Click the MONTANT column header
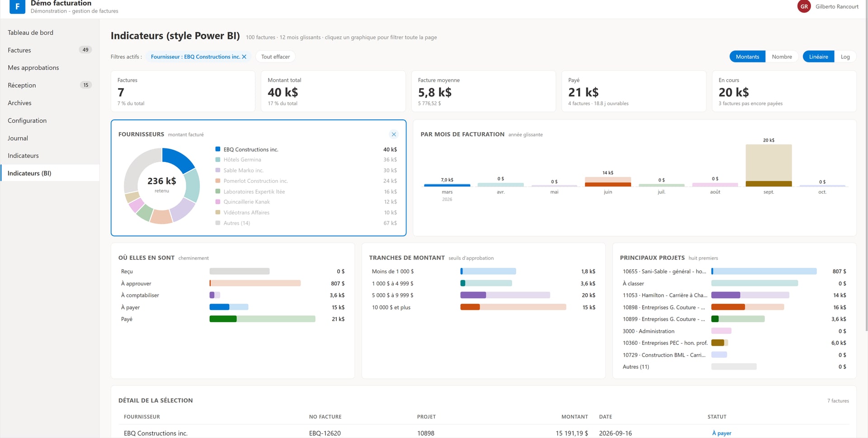868x438 pixels. [x=575, y=417]
